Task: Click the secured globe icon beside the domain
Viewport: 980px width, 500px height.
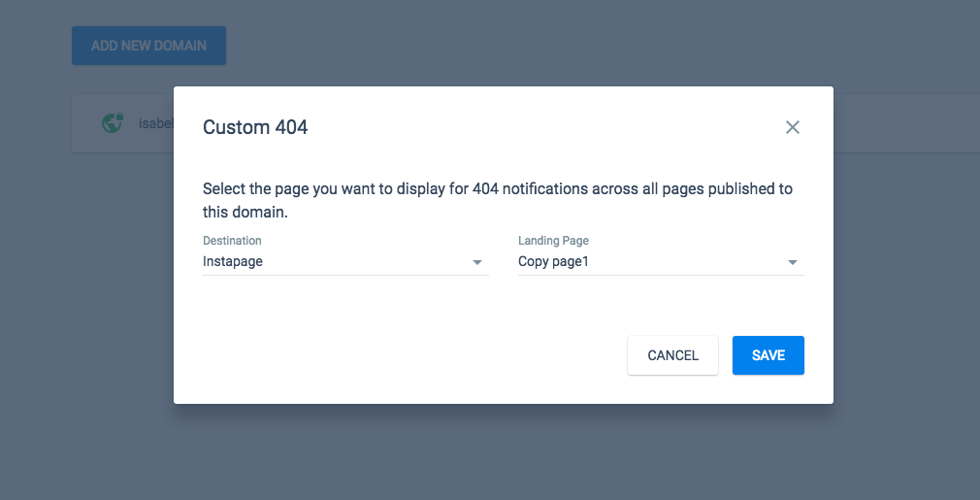Action: pos(113,122)
